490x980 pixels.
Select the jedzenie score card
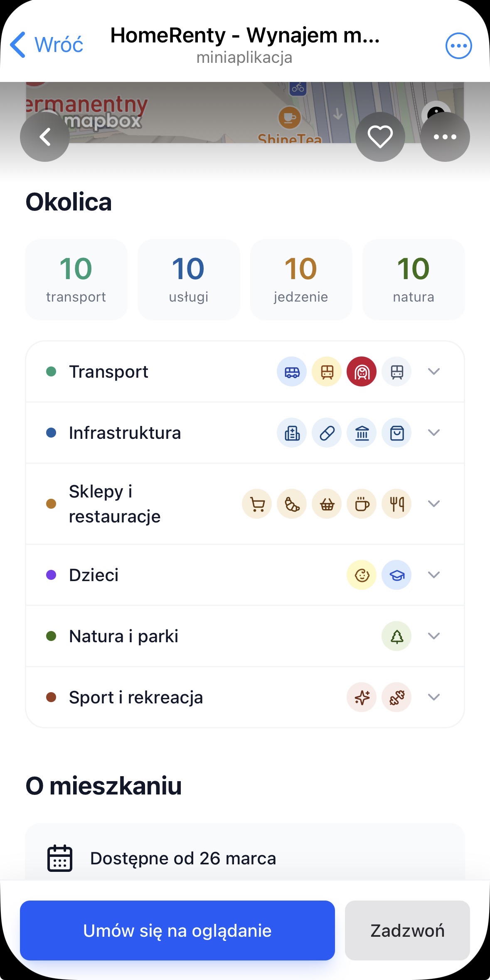point(301,280)
